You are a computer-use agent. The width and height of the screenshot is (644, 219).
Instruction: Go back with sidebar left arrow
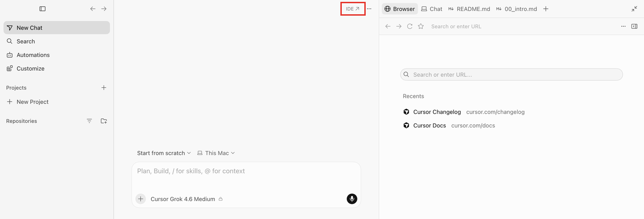click(93, 9)
